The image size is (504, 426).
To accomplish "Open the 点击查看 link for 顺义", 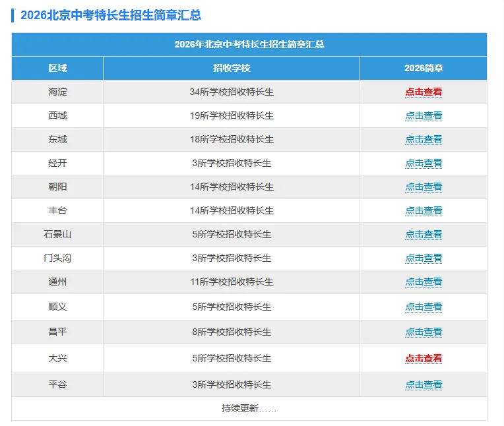I will click(x=424, y=307).
